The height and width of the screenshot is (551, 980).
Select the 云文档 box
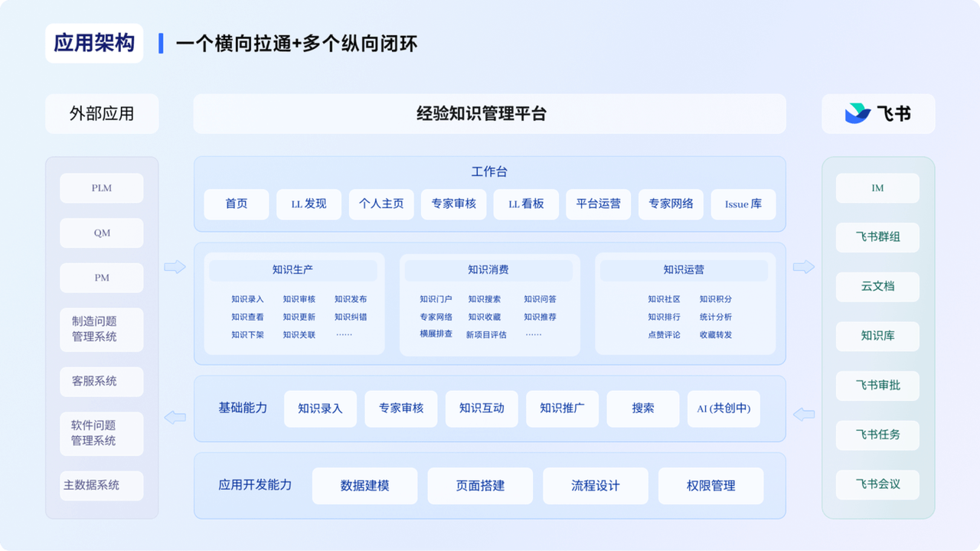click(x=877, y=287)
